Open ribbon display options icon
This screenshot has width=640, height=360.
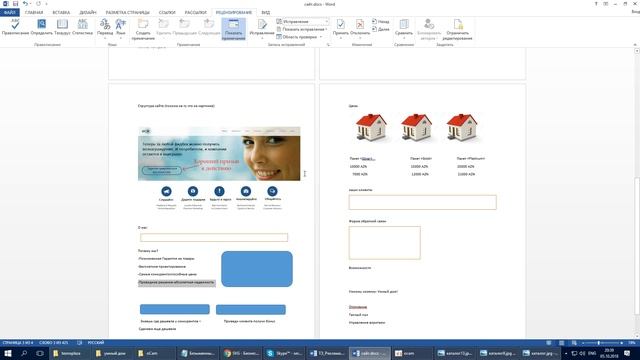point(606,4)
